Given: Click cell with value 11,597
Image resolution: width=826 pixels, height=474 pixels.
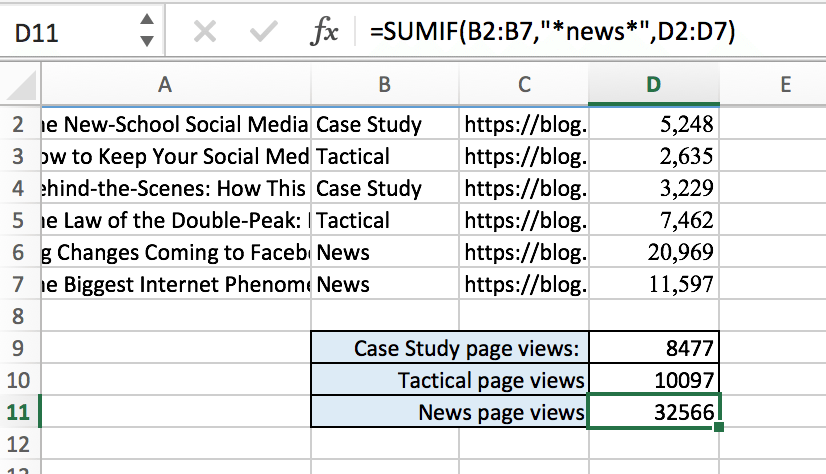Looking at the screenshot, I should click(654, 284).
